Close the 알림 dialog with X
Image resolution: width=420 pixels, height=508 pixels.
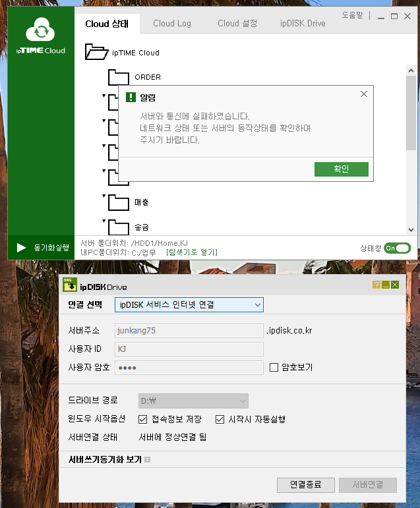[364, 94]
